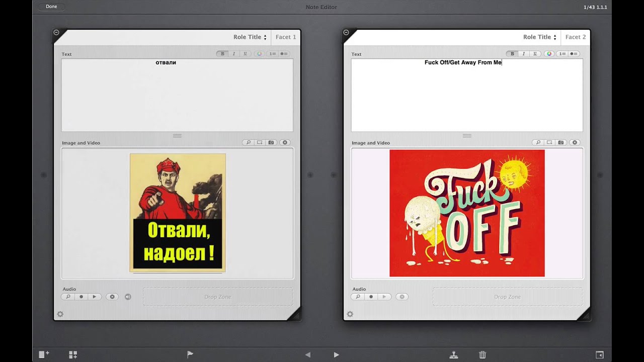Go to the next note
This screenshot has height=362, width=644.
[x=337, y=354]
